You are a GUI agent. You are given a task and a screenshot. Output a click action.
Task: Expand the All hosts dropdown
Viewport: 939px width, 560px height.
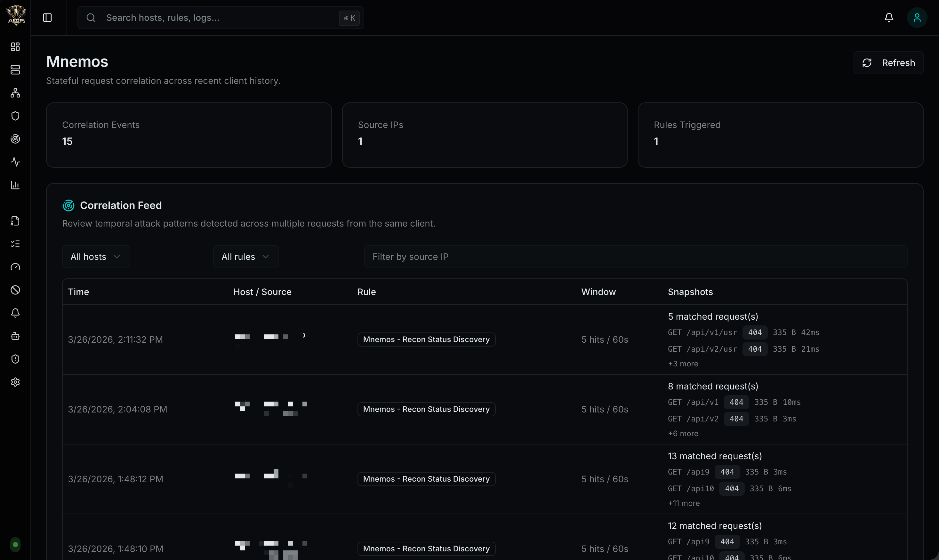(96, 257)
